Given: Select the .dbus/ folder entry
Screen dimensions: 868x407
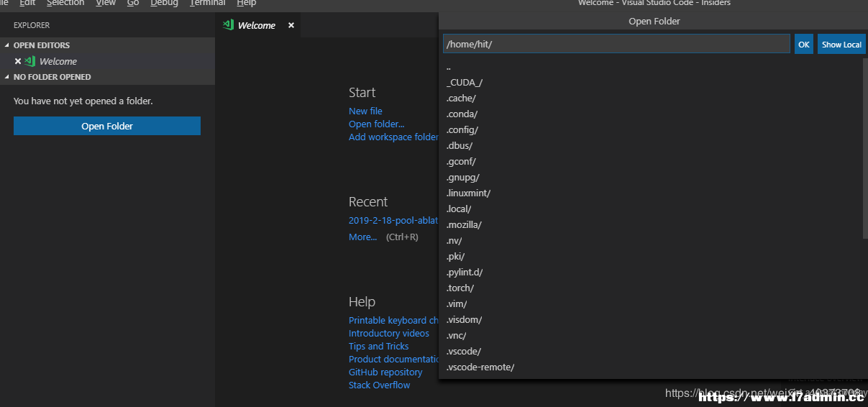Looking at the screenshot, I should tap(651, 145).
